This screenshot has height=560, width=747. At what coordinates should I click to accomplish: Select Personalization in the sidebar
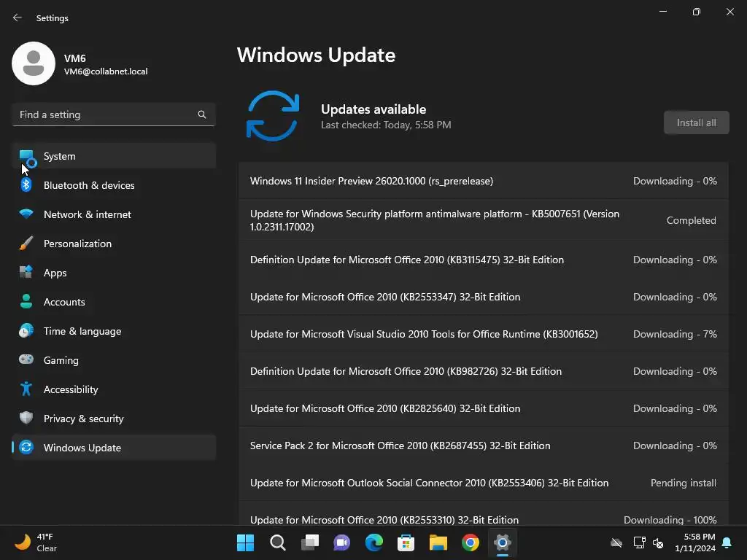click(x=114, y=244)
